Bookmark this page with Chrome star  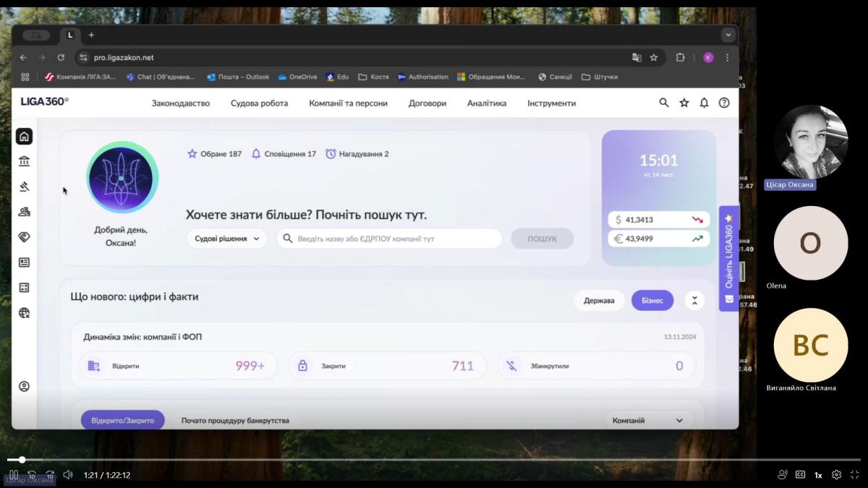[654, 57]
